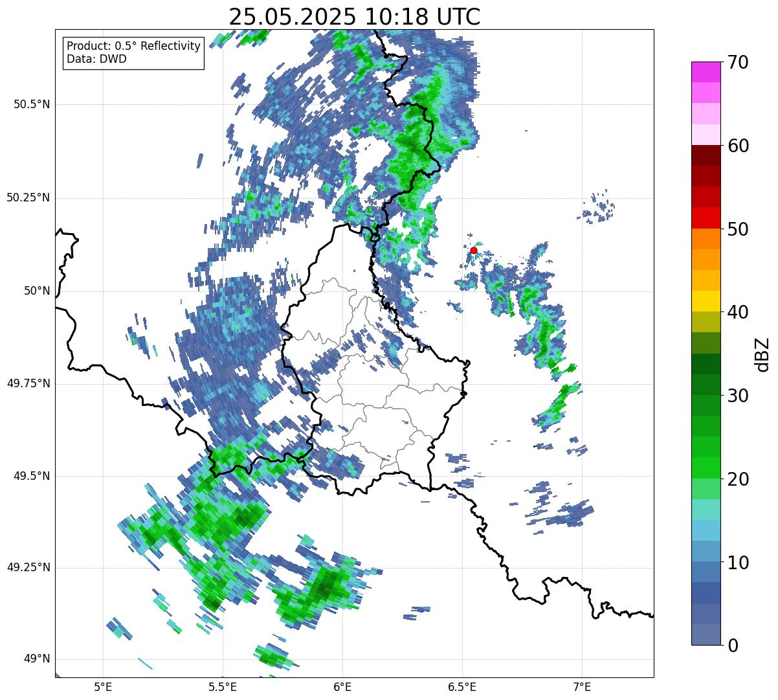Click the 'dBZ' colorbar axis label
778x700 pixels.
762,354
